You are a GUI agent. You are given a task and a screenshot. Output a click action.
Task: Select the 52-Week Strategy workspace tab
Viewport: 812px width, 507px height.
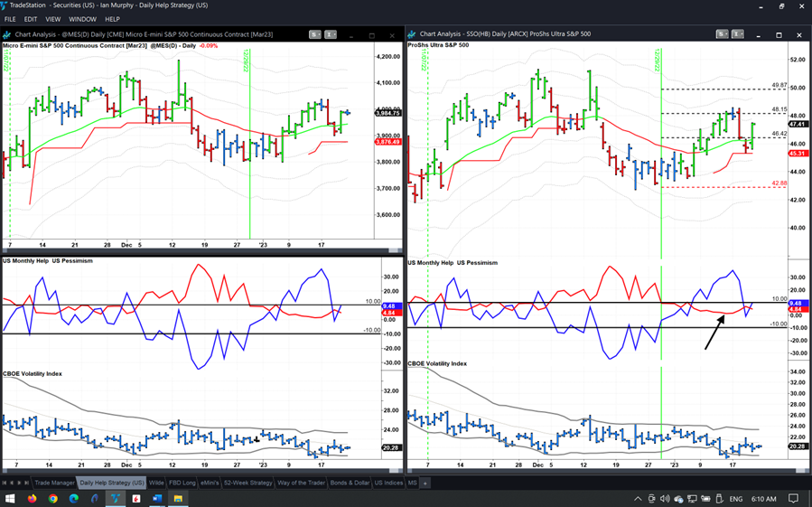248,483
